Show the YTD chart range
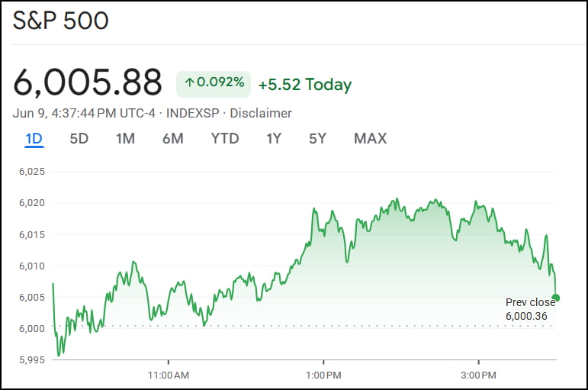This screenshot has width=588, height=390. click(x=225, y=138)
